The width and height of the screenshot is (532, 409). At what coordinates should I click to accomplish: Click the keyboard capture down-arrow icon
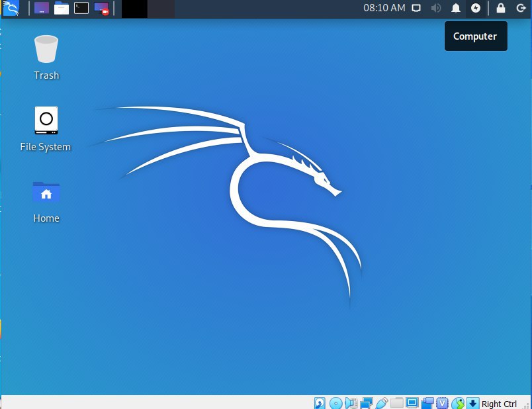click(x=472, y=403)
